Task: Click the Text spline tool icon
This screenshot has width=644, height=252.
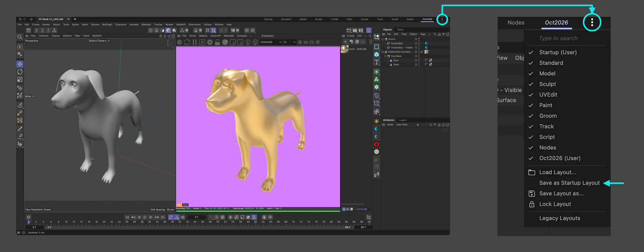Action: (x=377, y=62)
